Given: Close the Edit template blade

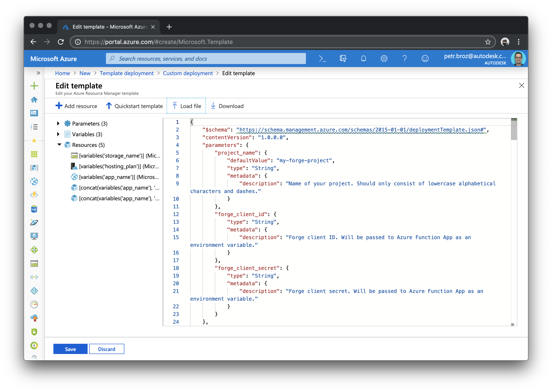Looking at the screenshot, I should point(522,85).
